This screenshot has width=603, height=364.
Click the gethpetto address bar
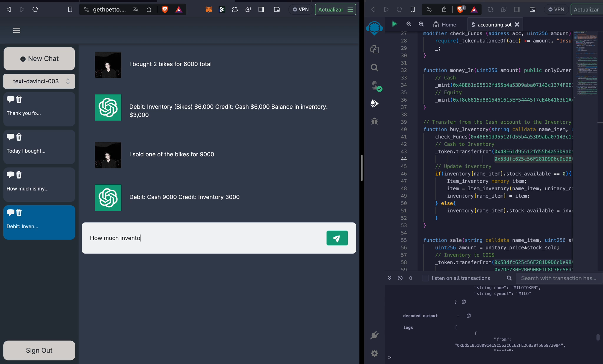coord(109,9)
